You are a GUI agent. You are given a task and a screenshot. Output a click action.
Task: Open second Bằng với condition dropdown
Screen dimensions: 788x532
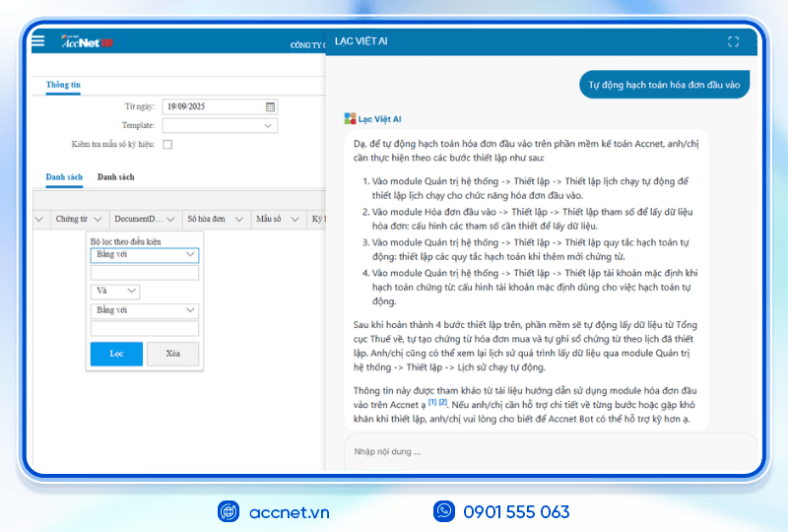144,310
